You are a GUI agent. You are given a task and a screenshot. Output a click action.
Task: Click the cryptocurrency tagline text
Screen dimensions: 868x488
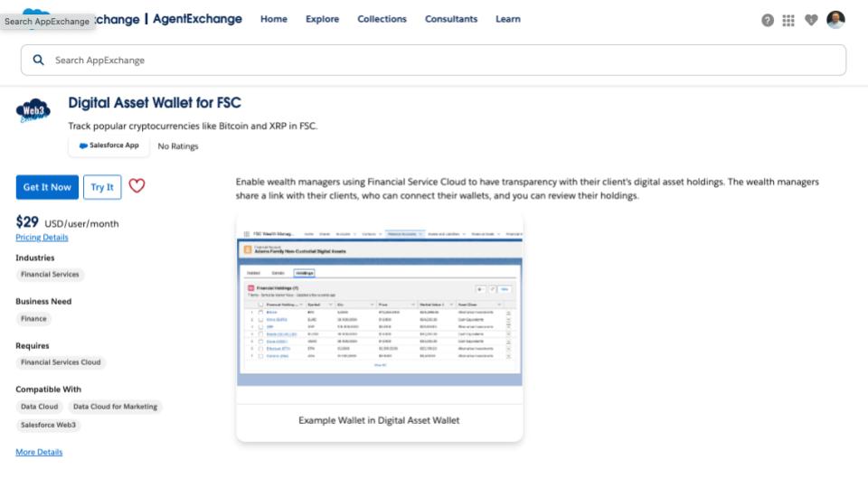click(193, 127)
